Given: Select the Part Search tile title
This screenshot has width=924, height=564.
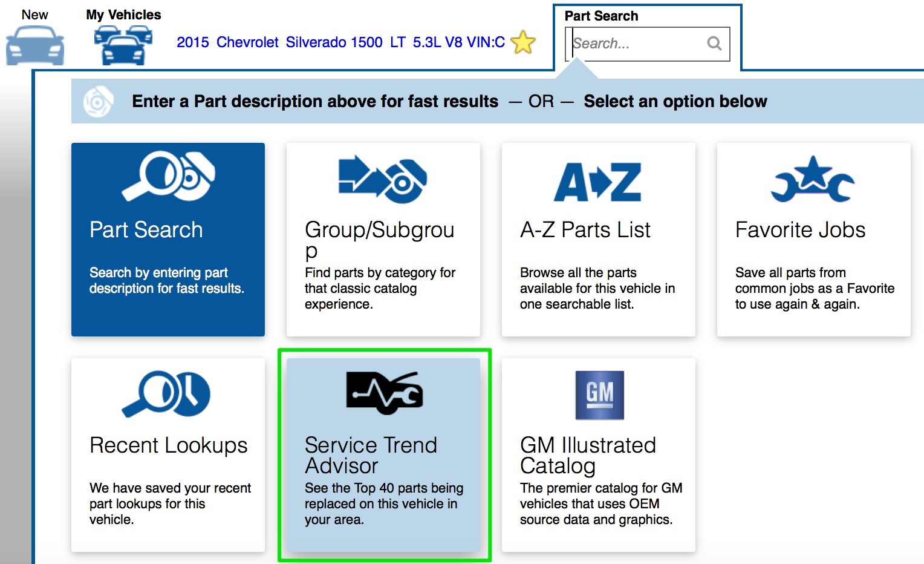Looking at the screenshot, I should tap(146, 230).
